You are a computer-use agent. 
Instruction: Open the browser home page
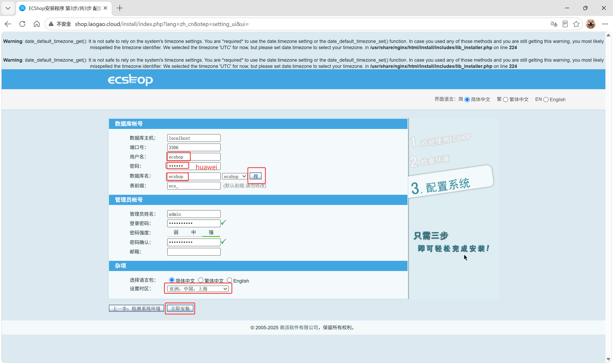(37, 24)
